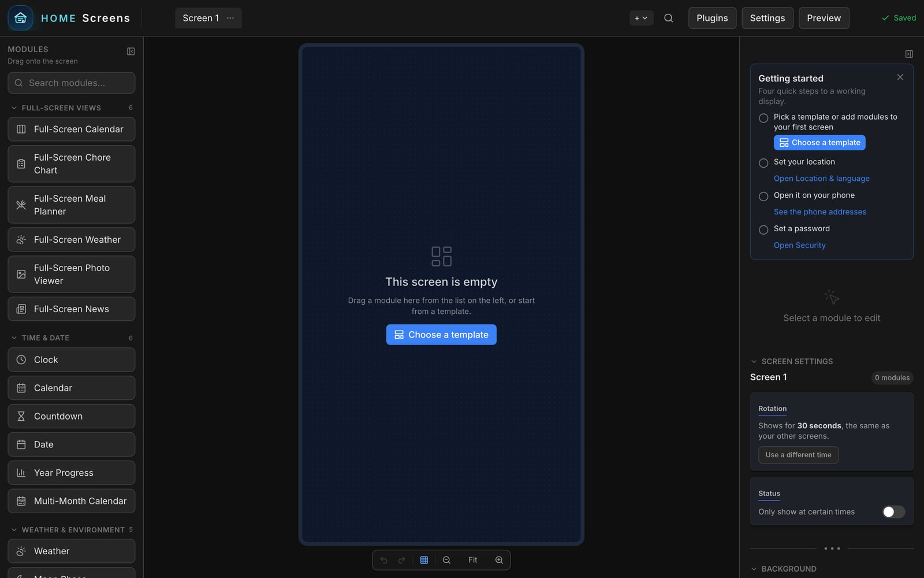
Task: Open the plus add-screen dropdown
Action: (641, 18)
